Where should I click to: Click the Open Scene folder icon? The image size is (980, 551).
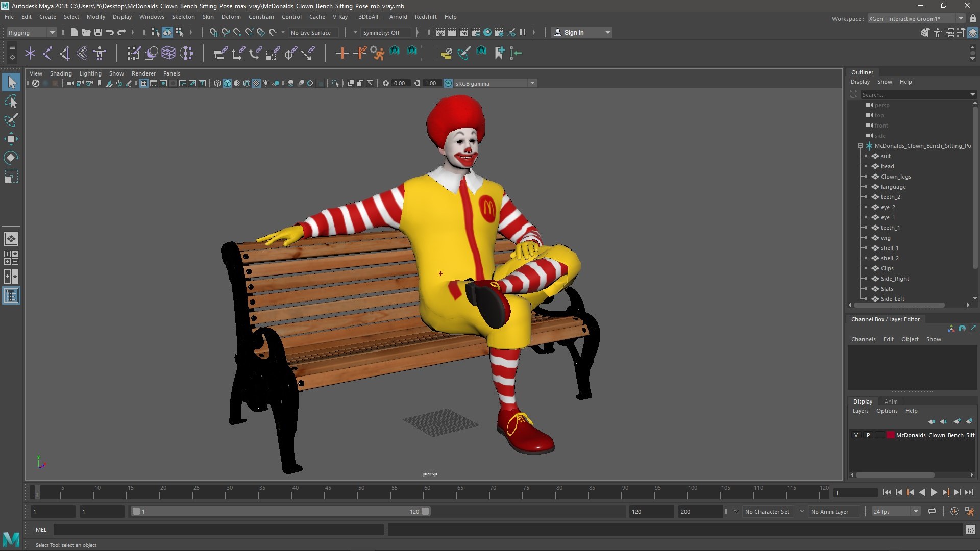(86, 32)
